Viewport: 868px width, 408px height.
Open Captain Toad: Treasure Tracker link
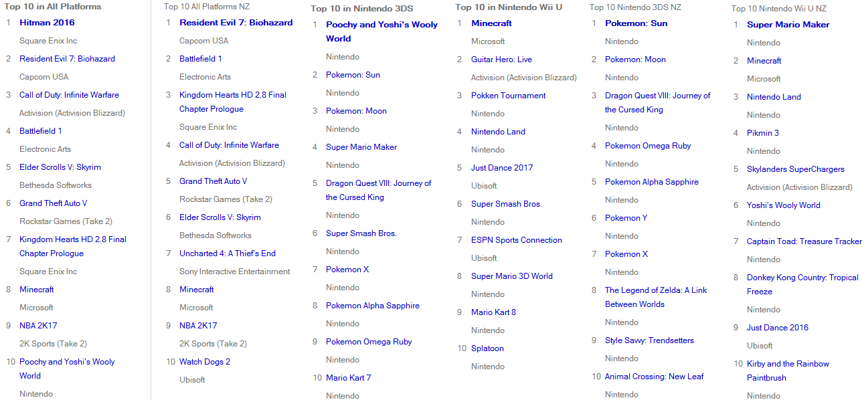(804, 241)
